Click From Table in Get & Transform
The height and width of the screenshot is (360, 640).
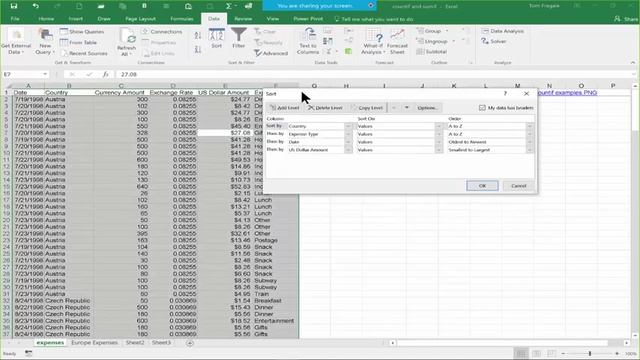[x=78, y=42]
